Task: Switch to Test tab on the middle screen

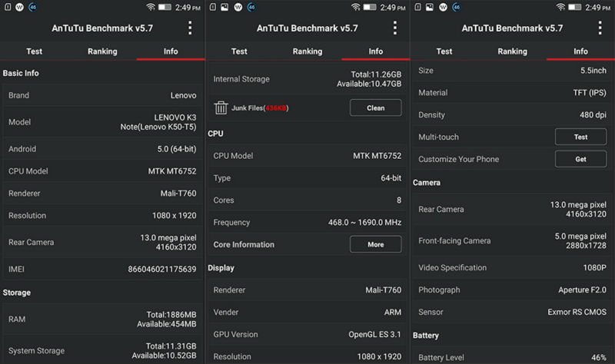Action: pyautogui.click(x=239, y=51)
